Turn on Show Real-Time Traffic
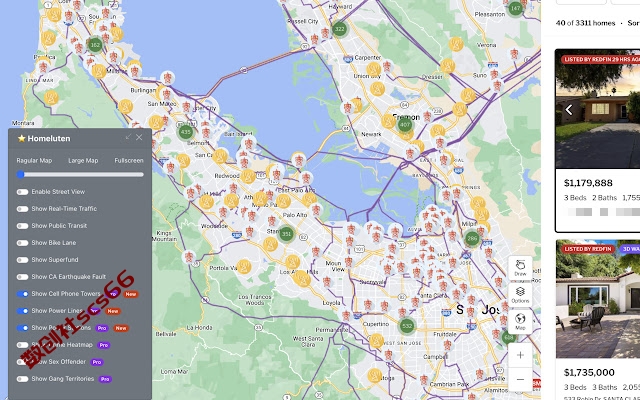640x400 pixels. 22,209
